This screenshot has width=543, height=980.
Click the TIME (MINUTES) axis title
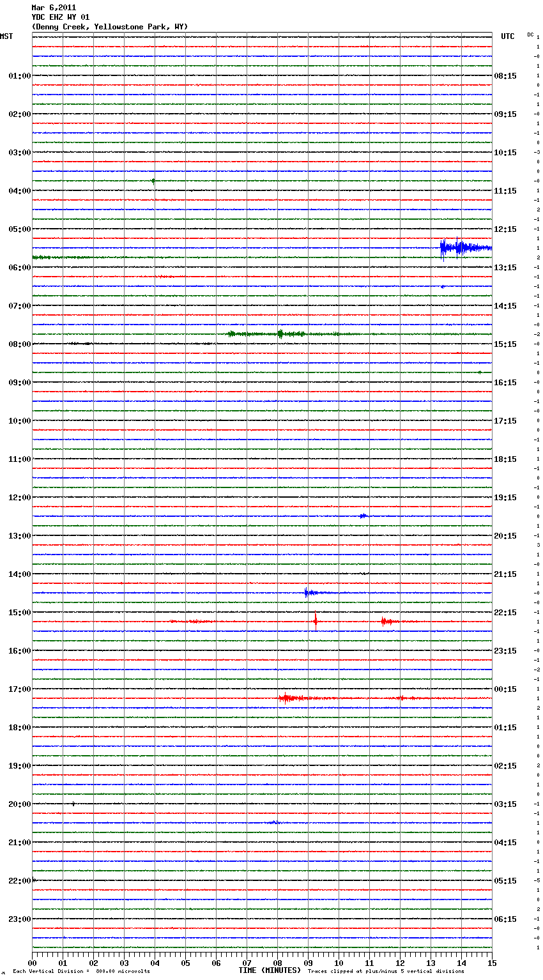(x=270, y=970)
